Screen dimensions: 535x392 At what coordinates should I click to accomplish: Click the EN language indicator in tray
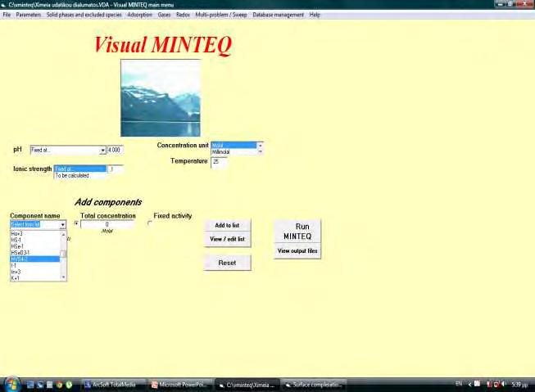[x=459, y=384]
